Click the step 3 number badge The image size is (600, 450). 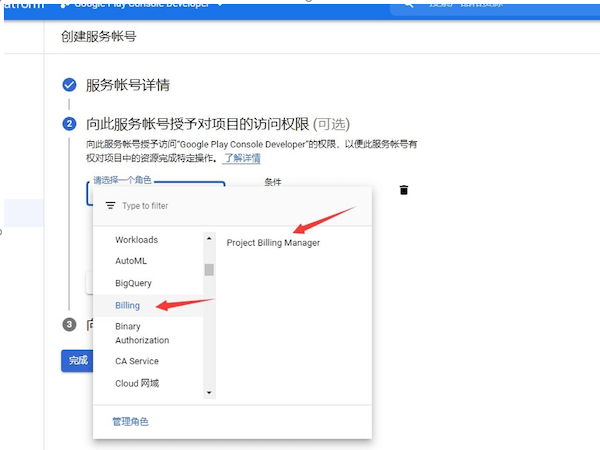[x=69, y=324]
